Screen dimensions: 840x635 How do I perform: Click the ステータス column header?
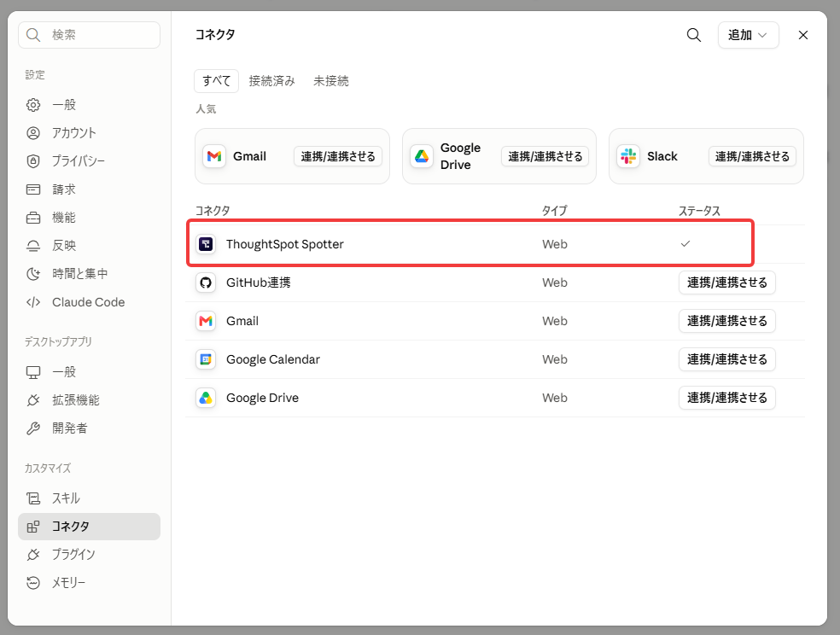tap(699, 211)
